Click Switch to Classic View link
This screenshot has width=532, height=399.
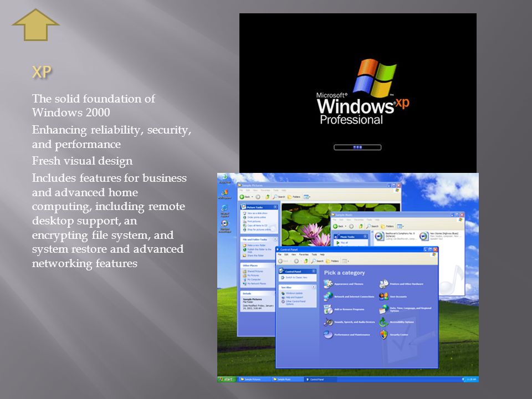tap(294, 278)
